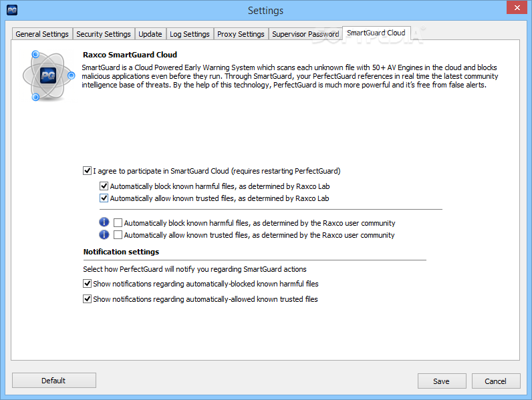
Task: Click the PG app icon in title bar
Action: point(12,10)
